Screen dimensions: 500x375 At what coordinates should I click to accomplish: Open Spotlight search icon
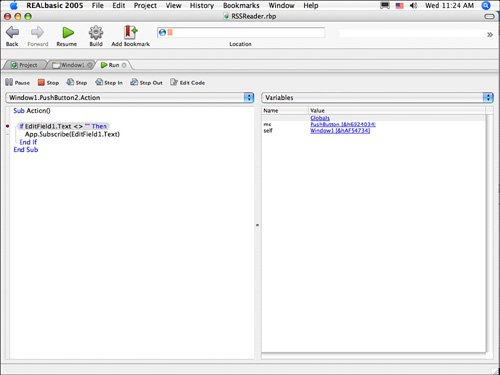(486, 5)
